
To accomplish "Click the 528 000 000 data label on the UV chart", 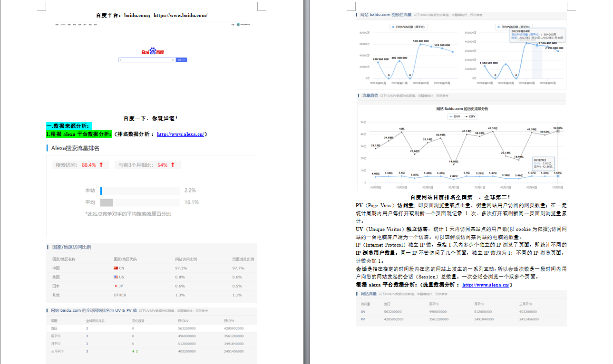I will click(x=442, y=45).
